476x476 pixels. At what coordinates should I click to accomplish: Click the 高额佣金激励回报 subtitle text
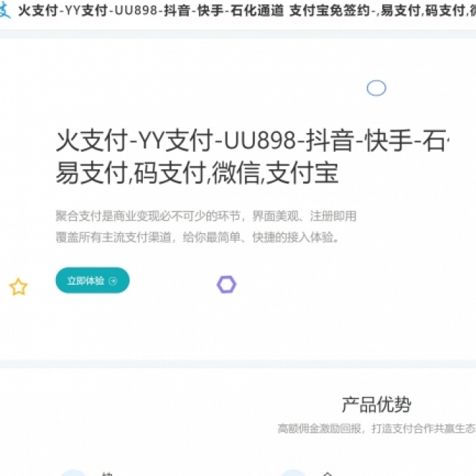pos(377,428)
